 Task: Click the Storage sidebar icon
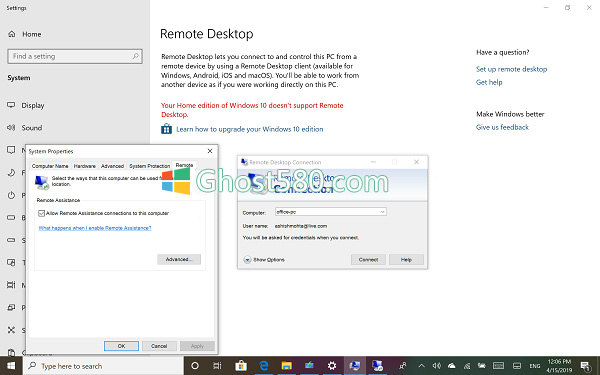[x=11, y=240]
